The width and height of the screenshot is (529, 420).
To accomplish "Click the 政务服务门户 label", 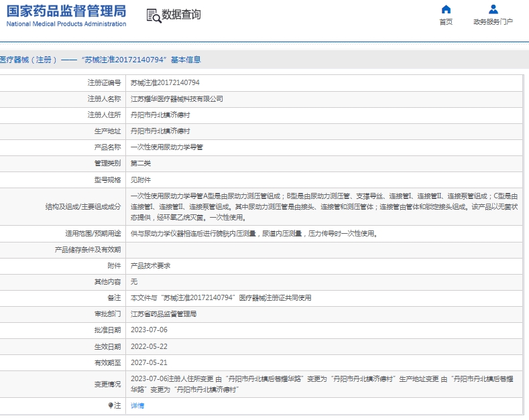I will tap(493, 22).
